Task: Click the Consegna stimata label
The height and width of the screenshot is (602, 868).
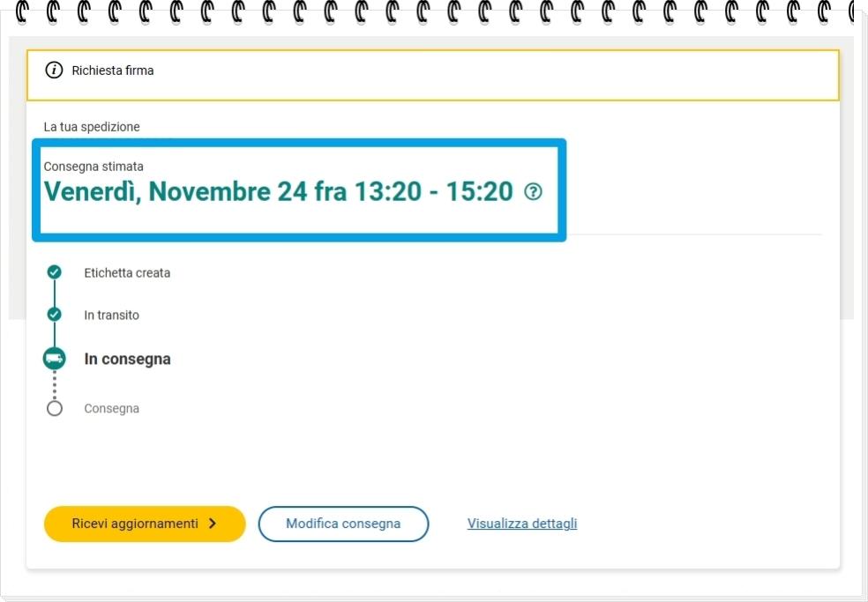Action: (x=94, y=166)
